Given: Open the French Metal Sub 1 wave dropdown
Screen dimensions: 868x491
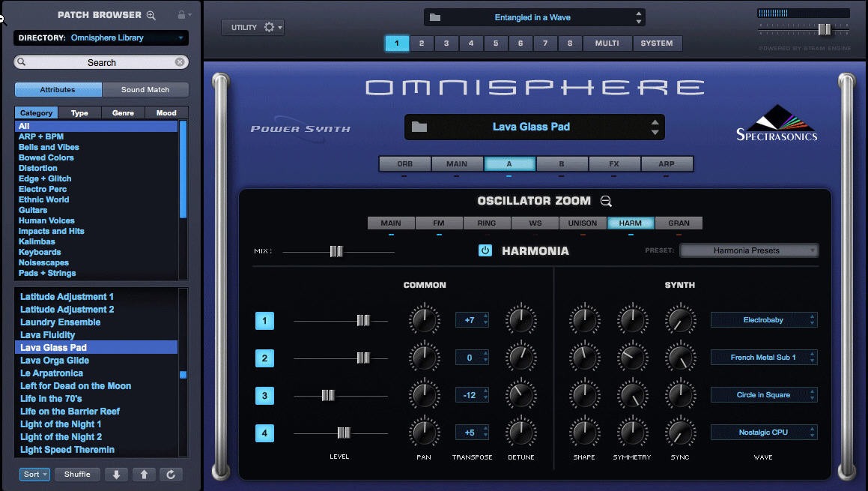Looking at the screenshot, I should pyautogui.click(x=764, y=358).
